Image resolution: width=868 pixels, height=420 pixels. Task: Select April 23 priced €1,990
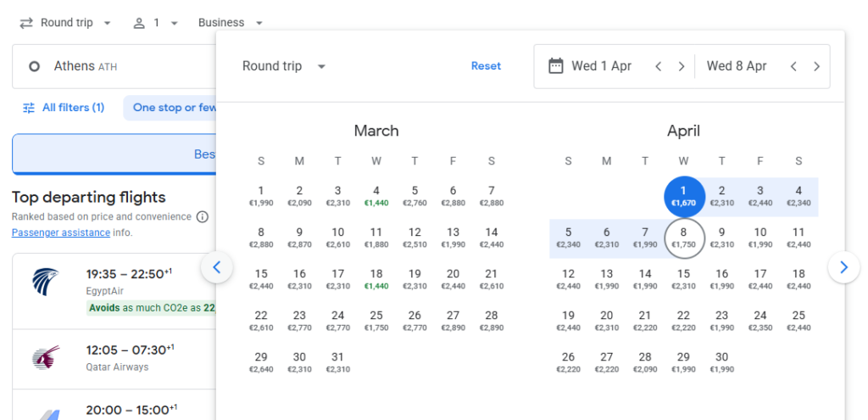(722, 322)
